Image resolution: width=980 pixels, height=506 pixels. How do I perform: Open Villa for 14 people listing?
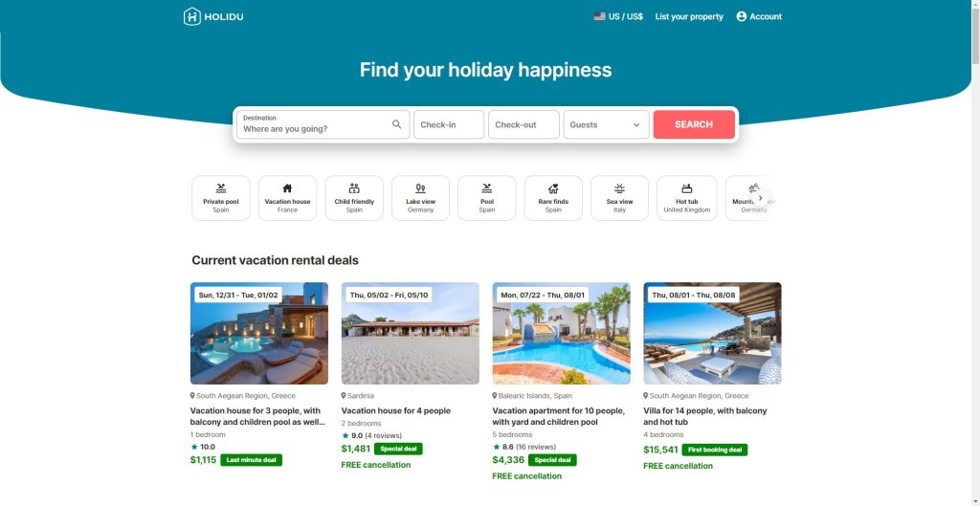coord(705,416)
